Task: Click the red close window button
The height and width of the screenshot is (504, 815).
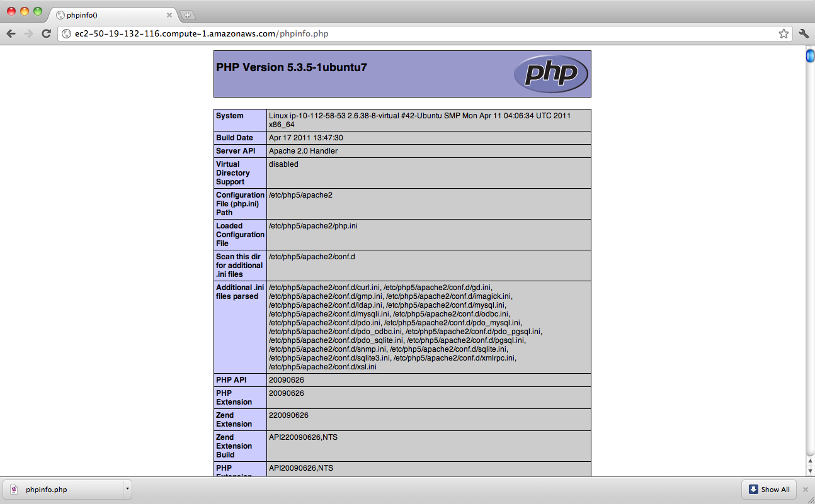Action: click(11, 11)
